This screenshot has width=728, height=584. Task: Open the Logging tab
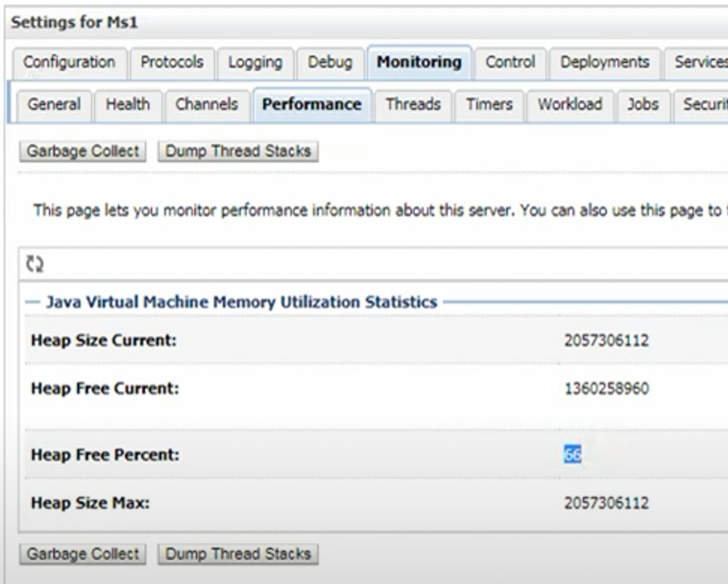click(x=255, y=62)
